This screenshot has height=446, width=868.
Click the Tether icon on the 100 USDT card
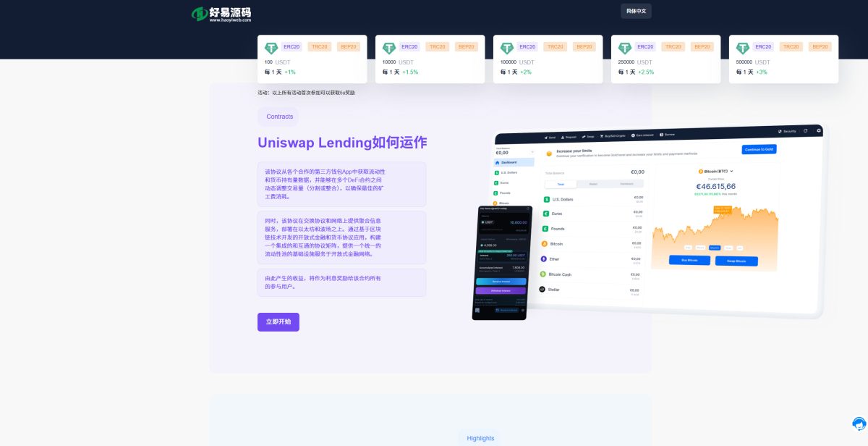[271, 49]
